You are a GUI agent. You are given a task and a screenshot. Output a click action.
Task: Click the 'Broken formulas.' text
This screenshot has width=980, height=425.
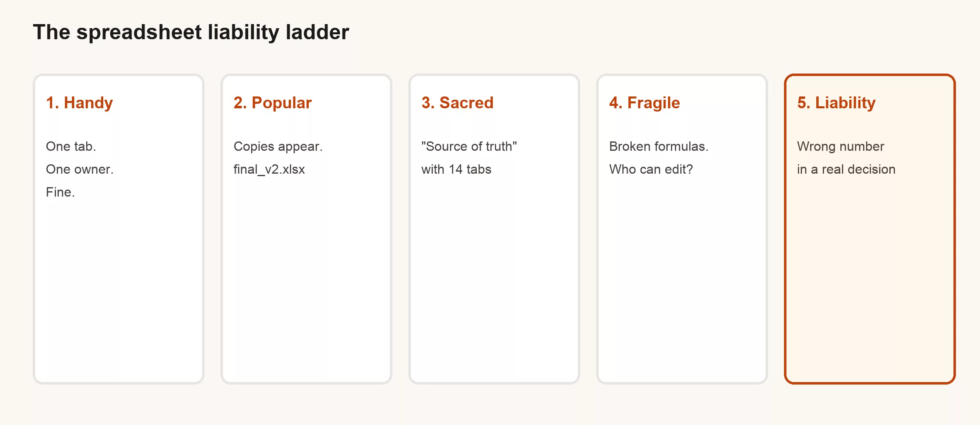pyautogui.click(x=659, y=146)
